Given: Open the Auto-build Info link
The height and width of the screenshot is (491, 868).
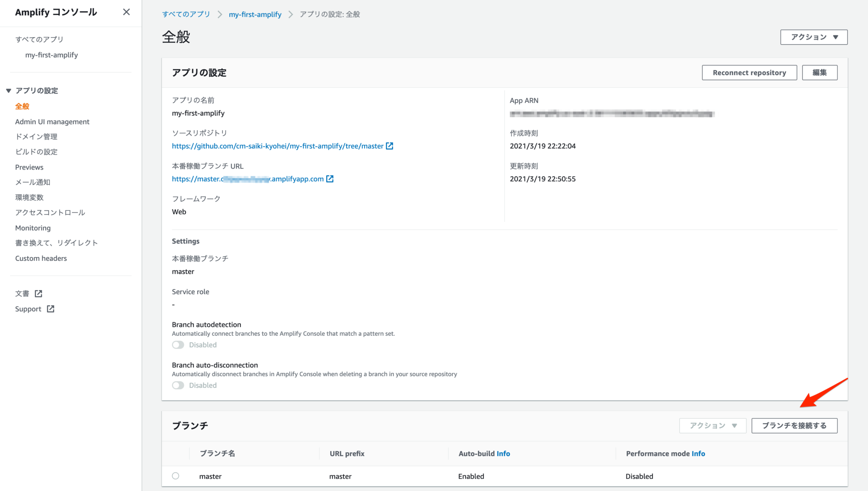Looking at the screenshot, I should [x=504, y=453].
